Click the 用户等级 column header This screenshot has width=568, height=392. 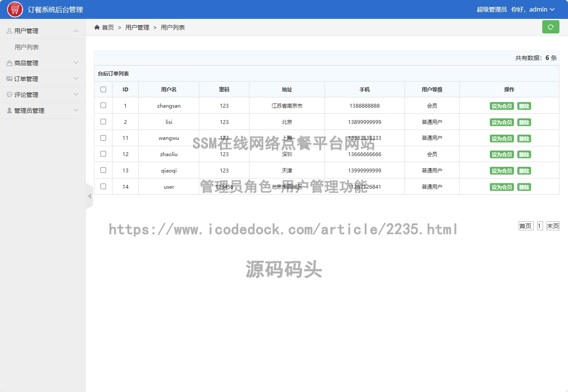click(432, 90)
